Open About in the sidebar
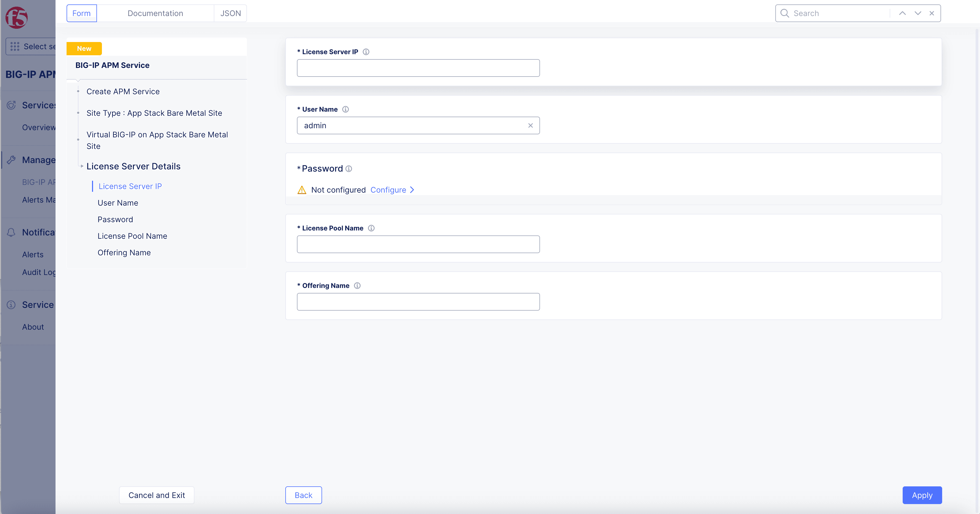The height and width of the screenshot is (514, 980). [x=33, y=327]
